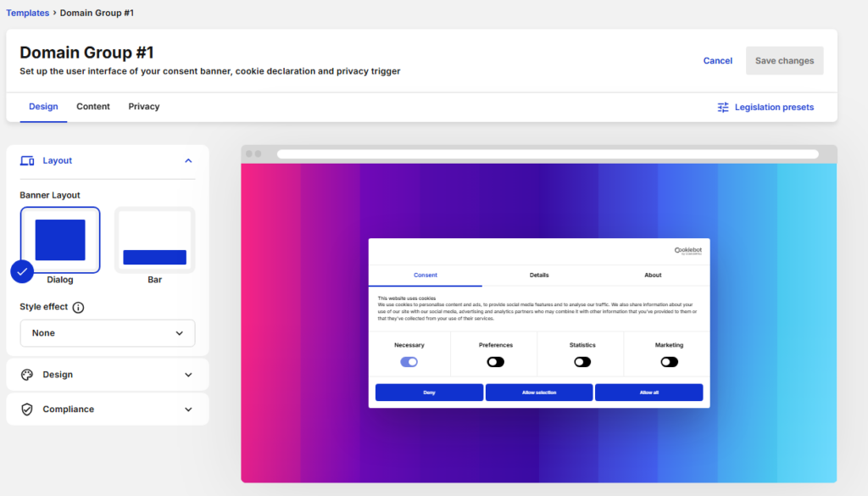The image size is (868, 496).
Task: Click the shield icon beside Compliance
Action: (x=29, y=409)
